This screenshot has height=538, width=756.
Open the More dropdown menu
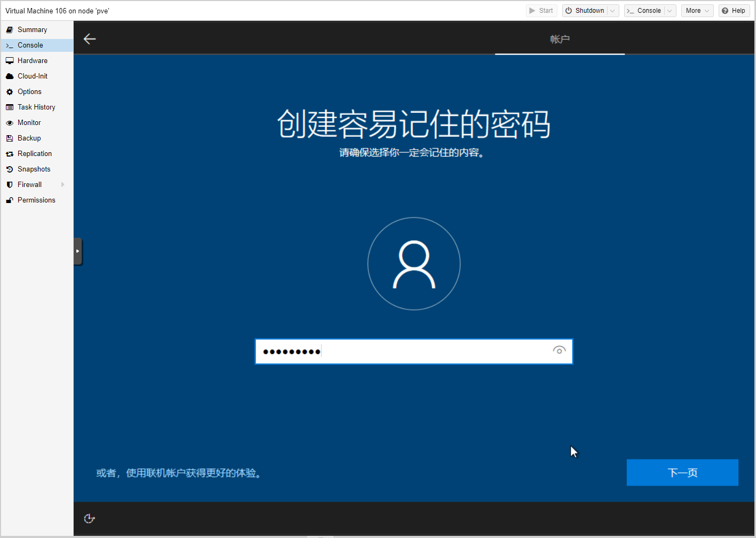pos(697,11)
